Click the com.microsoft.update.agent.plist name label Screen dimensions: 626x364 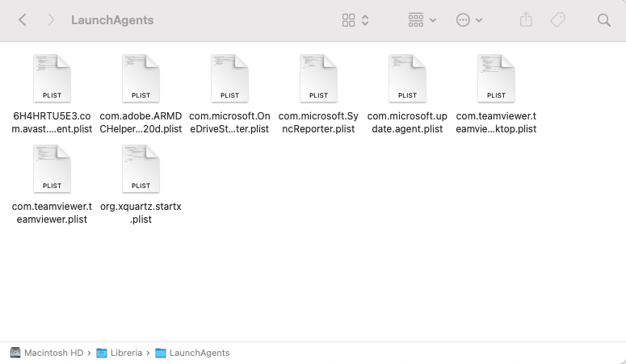(408, 123)
